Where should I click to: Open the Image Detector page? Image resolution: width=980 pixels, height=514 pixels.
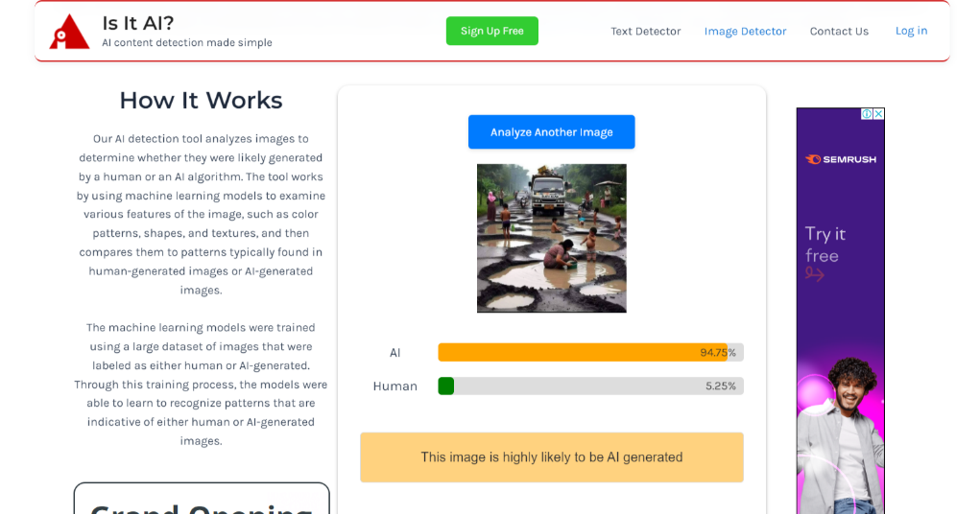pos(745,32)
